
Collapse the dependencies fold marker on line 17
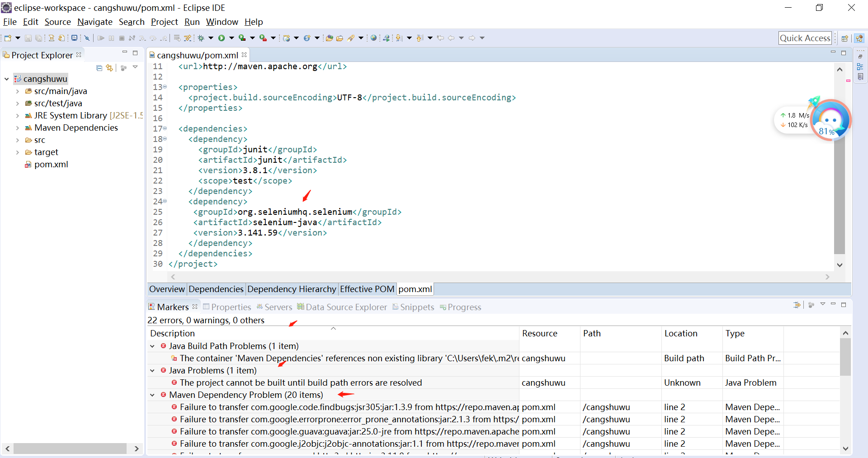[165, 128]
